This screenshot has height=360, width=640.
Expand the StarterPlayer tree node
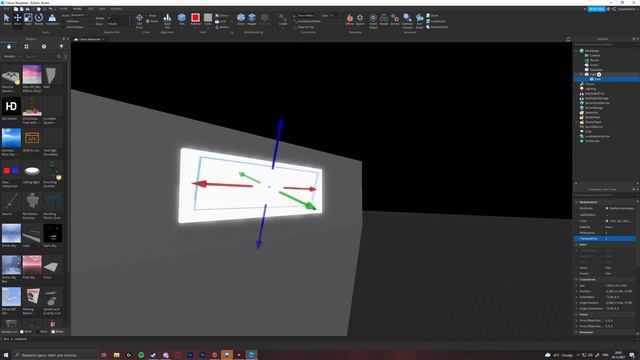(x=576, y=122)
